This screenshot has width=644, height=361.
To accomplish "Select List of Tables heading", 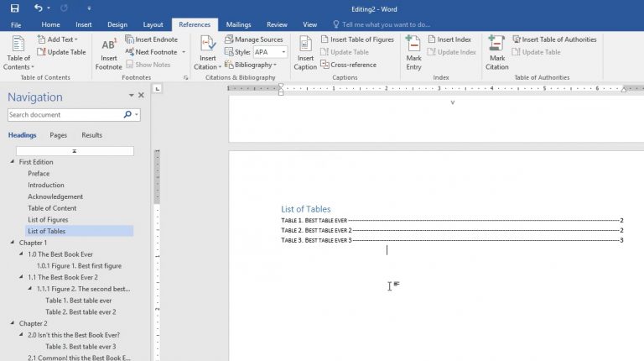I will (80, 231).
